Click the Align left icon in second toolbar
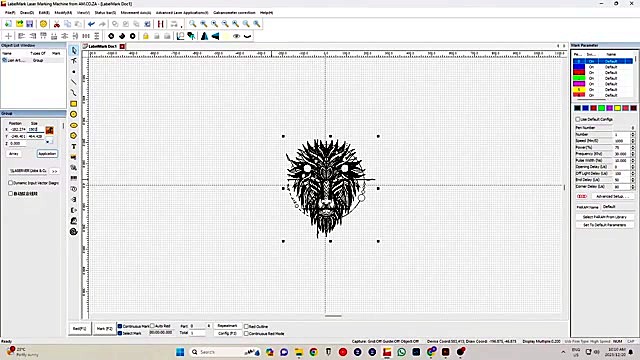Screen dimensions: 640x360 click(22, 36)
